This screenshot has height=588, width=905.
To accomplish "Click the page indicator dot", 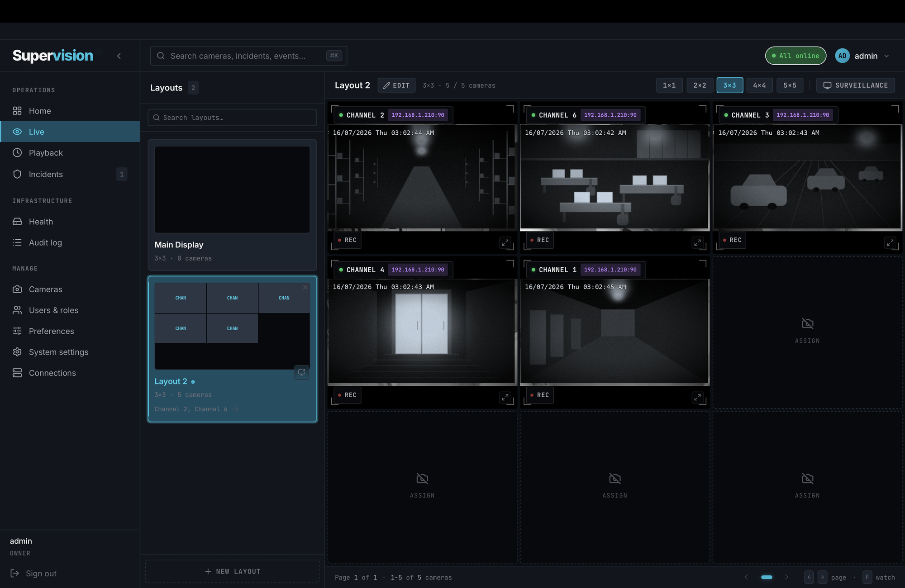I will click(x=767, y=577).
